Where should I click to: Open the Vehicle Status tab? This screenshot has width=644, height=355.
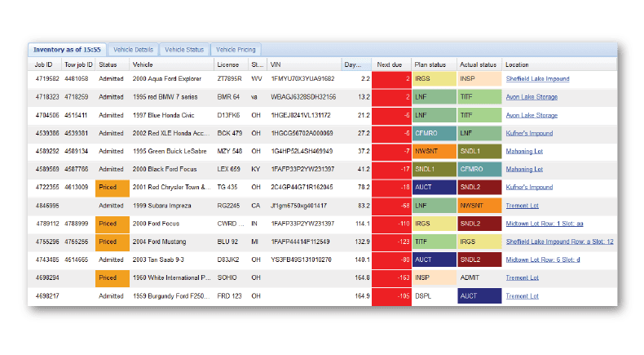click(x=184, y=50)
